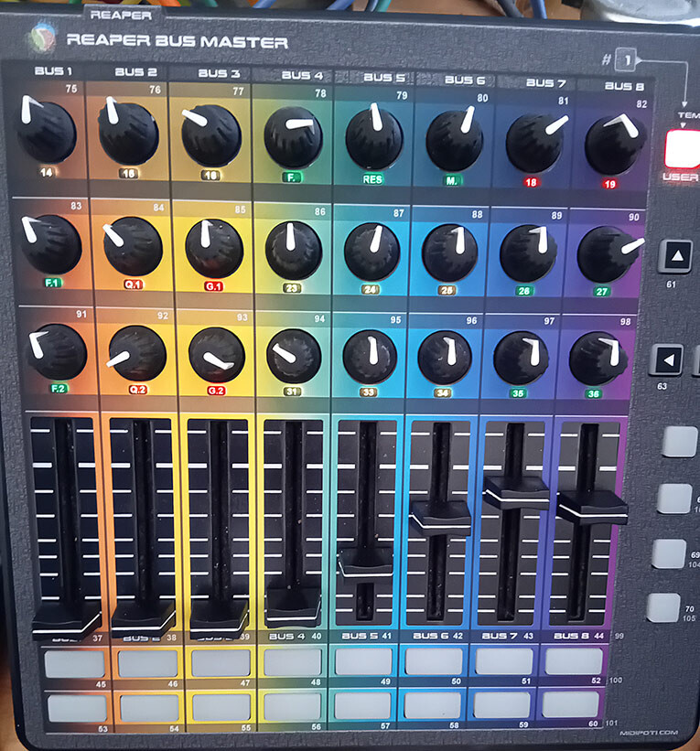Viewport: 700px width, 751px height.
Task: Tap the pad button numbered 56
Action: tap(292, 706)
